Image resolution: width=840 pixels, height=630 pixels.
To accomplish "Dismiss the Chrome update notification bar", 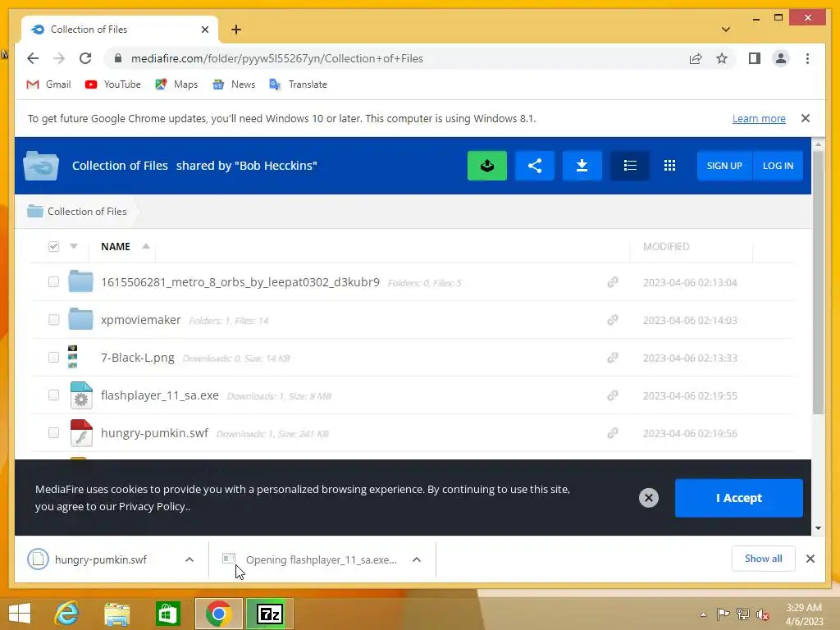I will (x=806, y=118).
